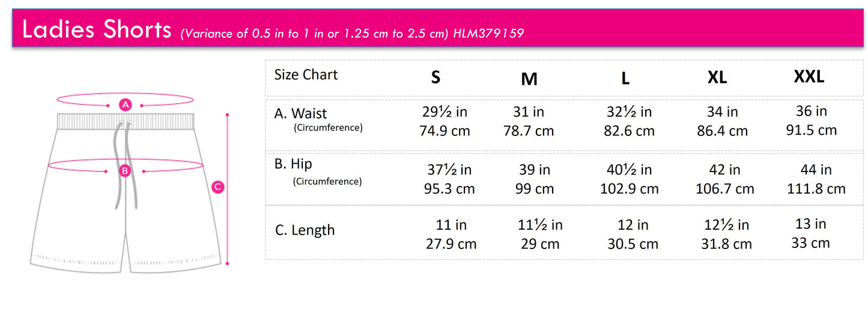Click the XL size column header
Image resolution: width=868 pixels, height=311 pixels.
717,78
